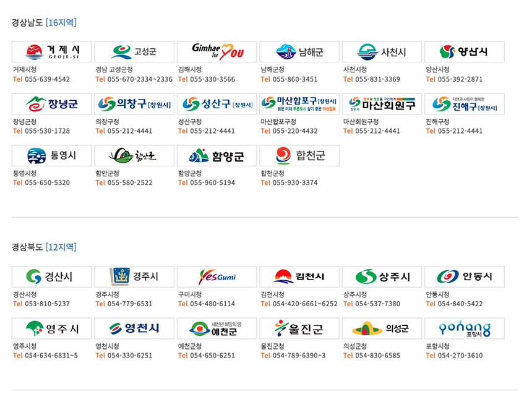Click the Yangsan City logo

(x=465, y=52)
